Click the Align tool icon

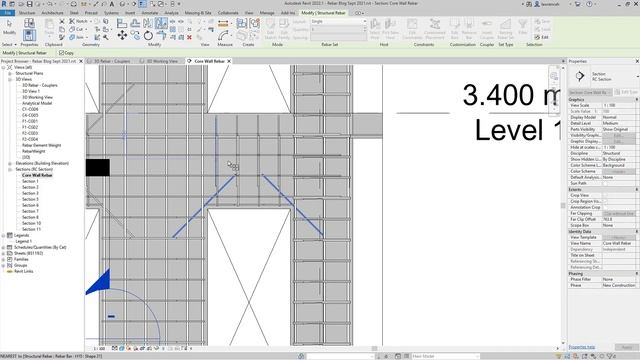point(122,23)
